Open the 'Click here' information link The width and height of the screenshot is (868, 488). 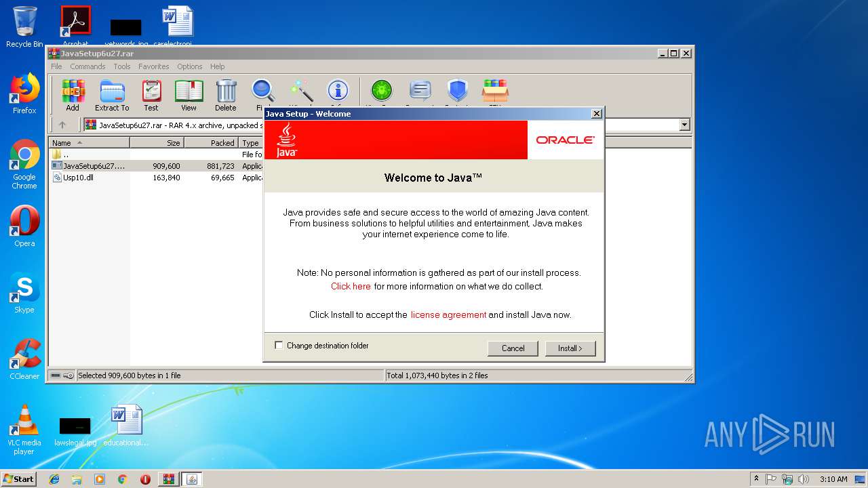point(351,286)
